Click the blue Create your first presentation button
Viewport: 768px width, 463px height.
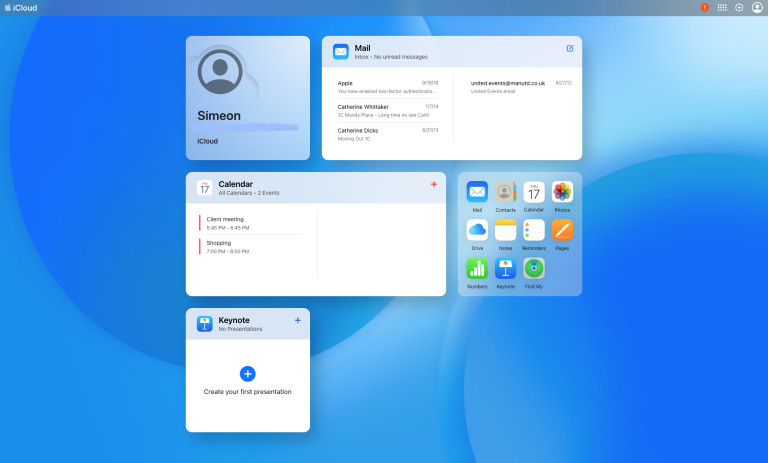pos(248,373)
